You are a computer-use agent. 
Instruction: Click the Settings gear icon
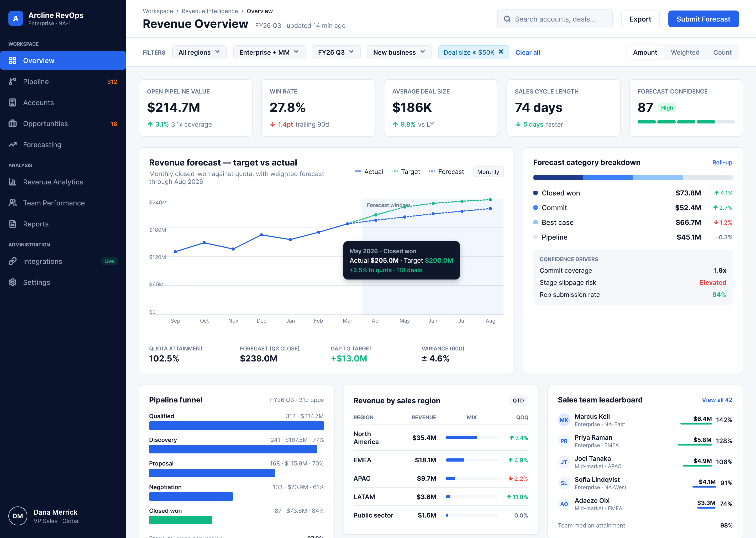pos(13,282)
